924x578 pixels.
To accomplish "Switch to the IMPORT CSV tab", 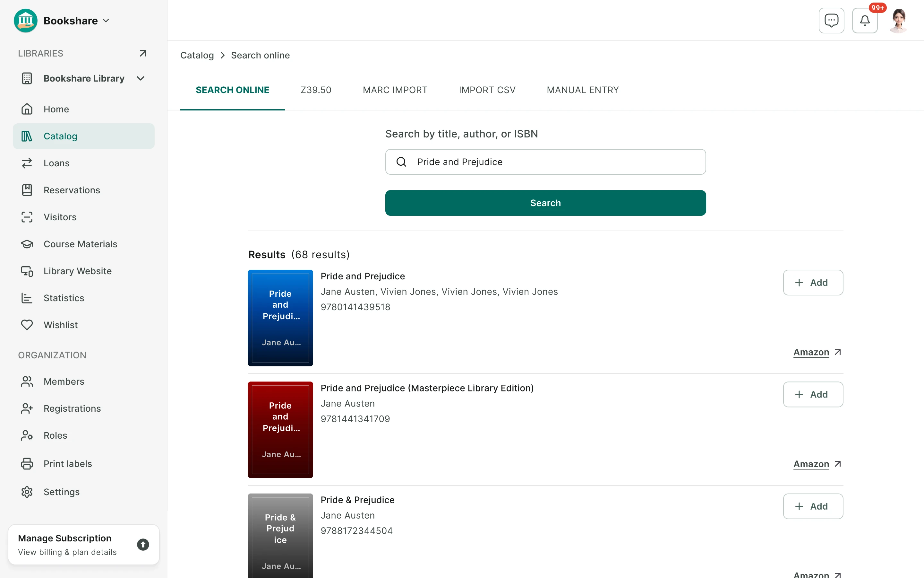I will tap(487, 90).
